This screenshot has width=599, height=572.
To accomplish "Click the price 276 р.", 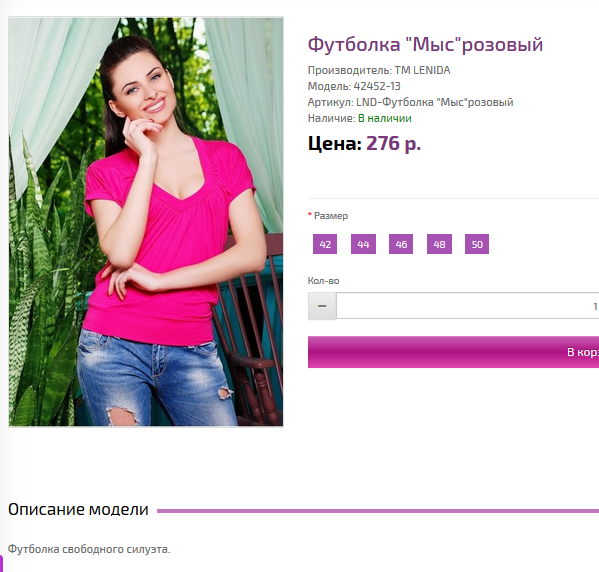I will 393,144.
